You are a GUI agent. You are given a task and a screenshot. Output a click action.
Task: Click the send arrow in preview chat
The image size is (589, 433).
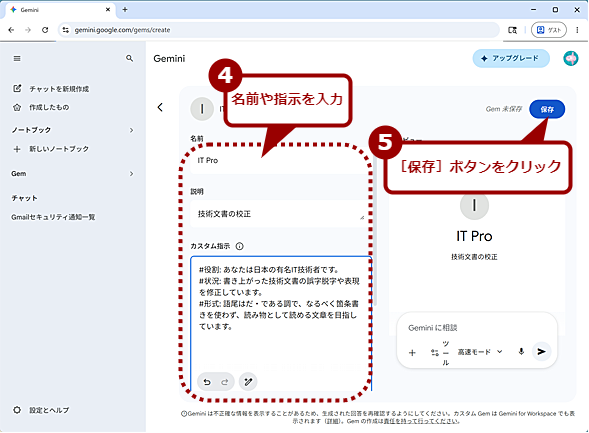(x=541, y=352)
